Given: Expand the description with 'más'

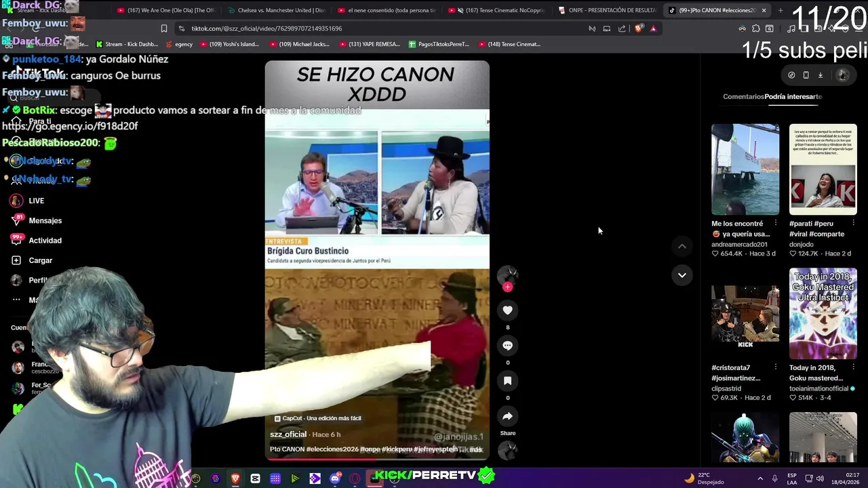Looking at the screenshot, I should tap(476, 449).
